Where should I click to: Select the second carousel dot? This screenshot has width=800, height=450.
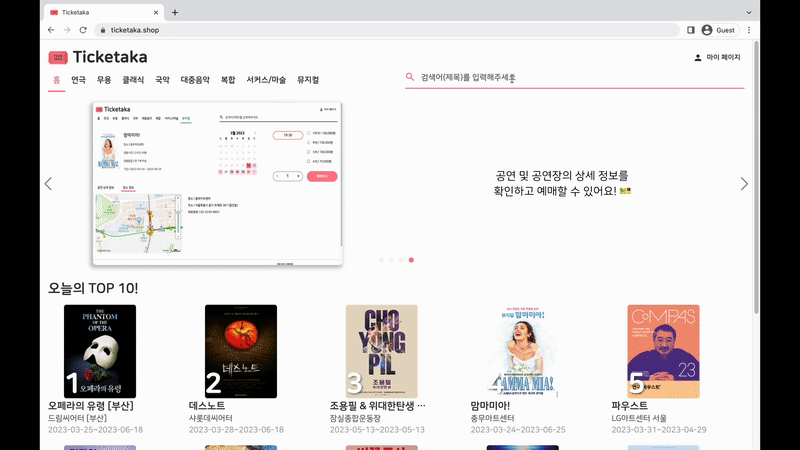tap(391, 260)
